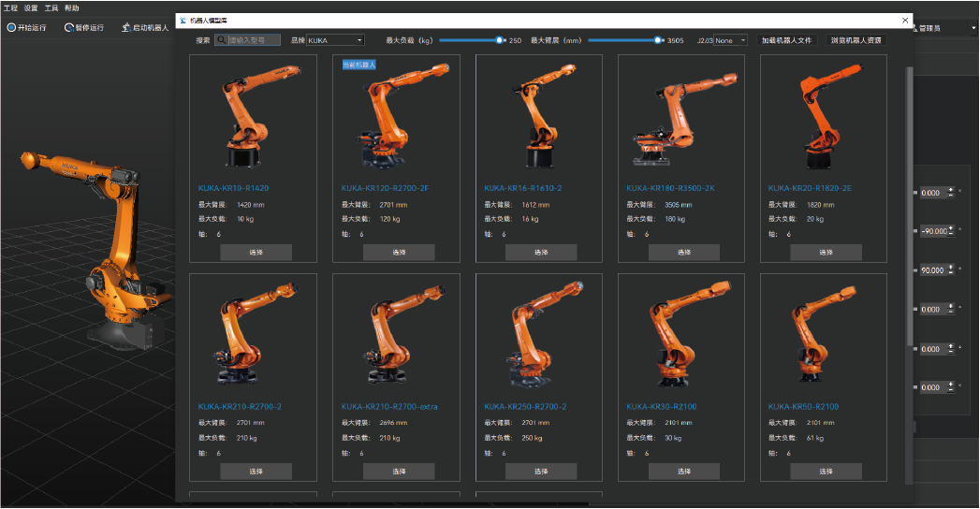
Task: Click stepper arrows of the -90.000 joint field
Action: (951, 230)
